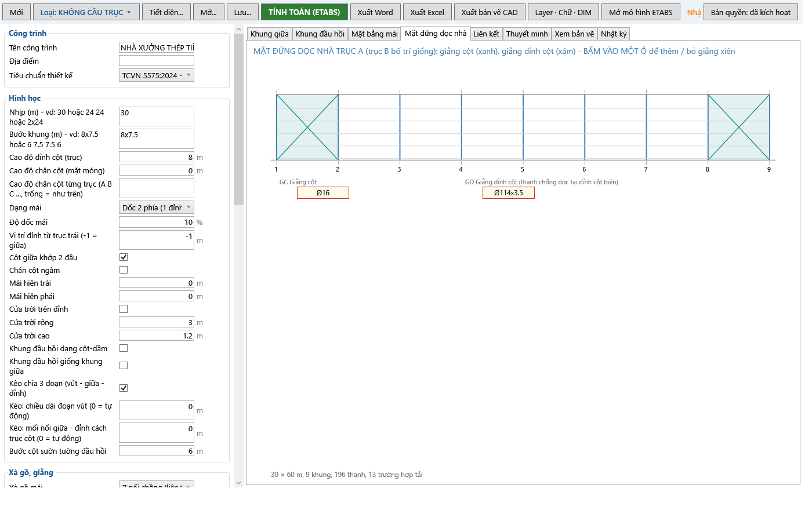Click the Ø16 column bracing section box
This screenshot has width=812, height=510.
[x=323, y=193]
